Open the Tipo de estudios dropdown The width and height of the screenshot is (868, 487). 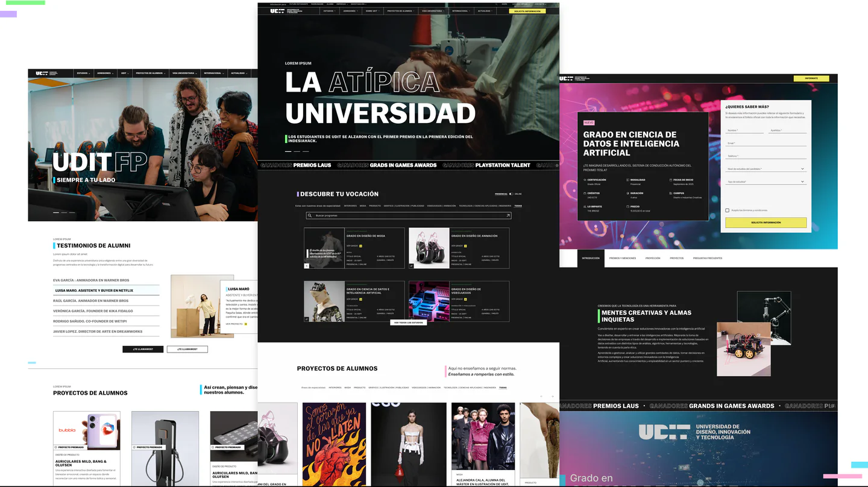point(766,181)
